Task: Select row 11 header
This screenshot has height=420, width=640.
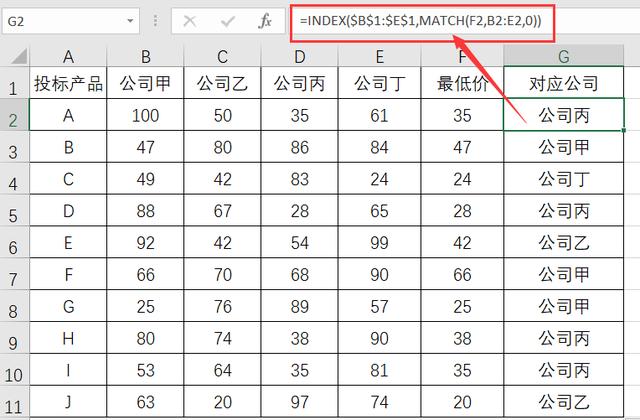Action: click(14, 402)
